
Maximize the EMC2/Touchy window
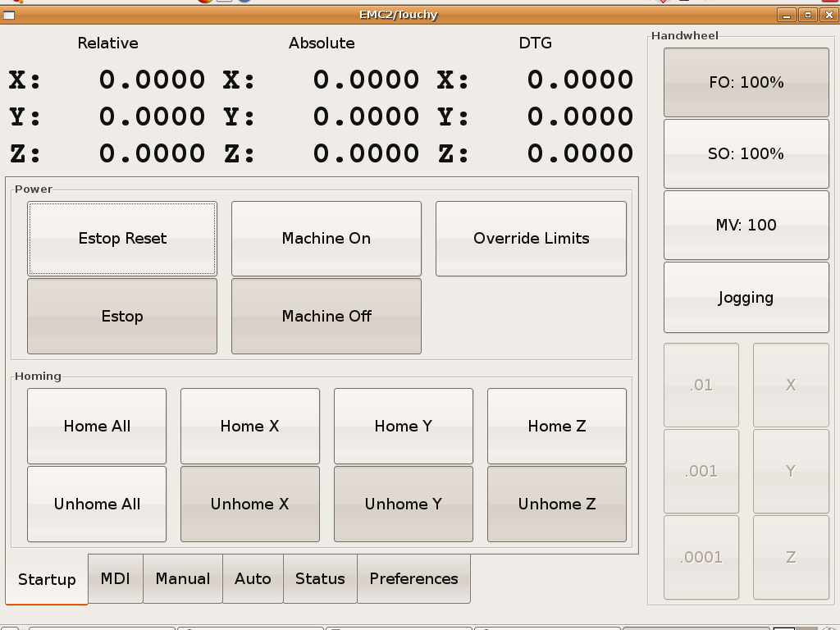(x=807, y=15)
